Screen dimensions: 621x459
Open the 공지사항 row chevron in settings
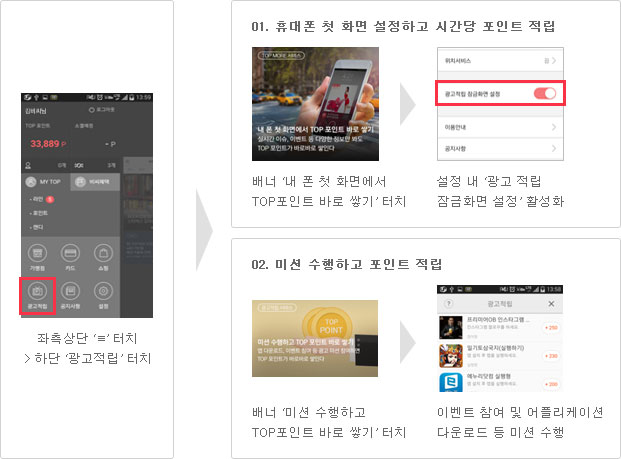(x=553, y=148)
